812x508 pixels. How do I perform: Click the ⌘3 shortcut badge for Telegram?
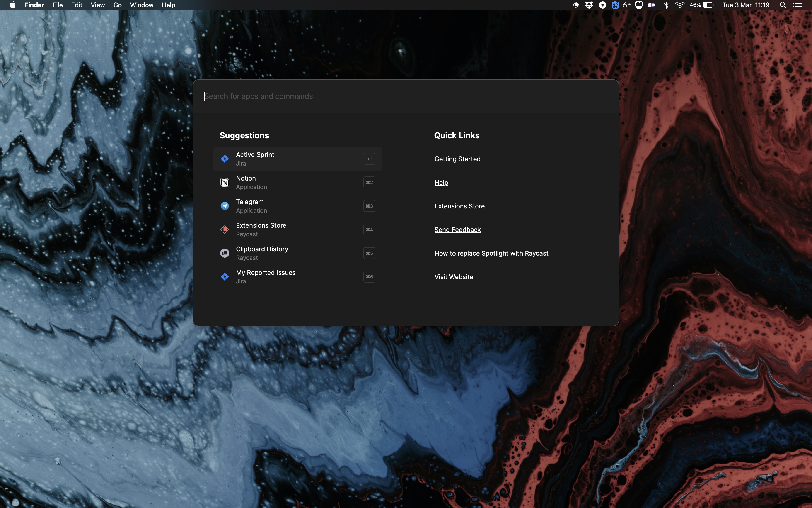click(370, 206)
